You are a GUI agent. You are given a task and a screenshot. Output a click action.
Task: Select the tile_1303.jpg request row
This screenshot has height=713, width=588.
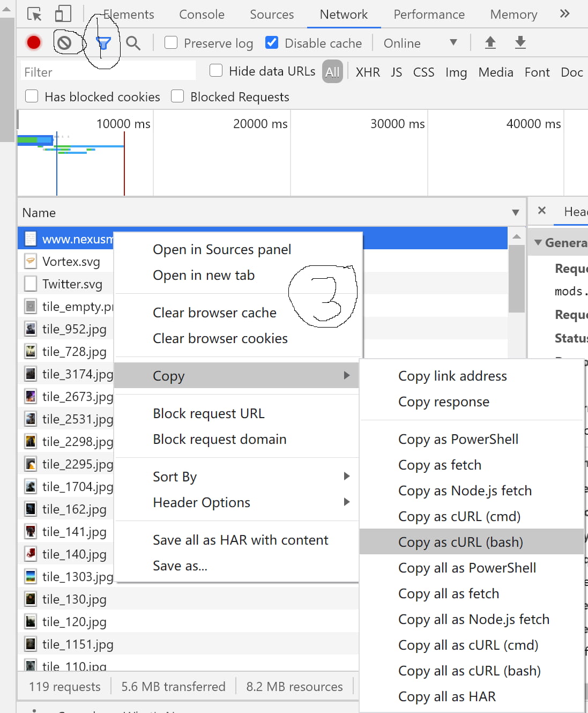point(66,577)
